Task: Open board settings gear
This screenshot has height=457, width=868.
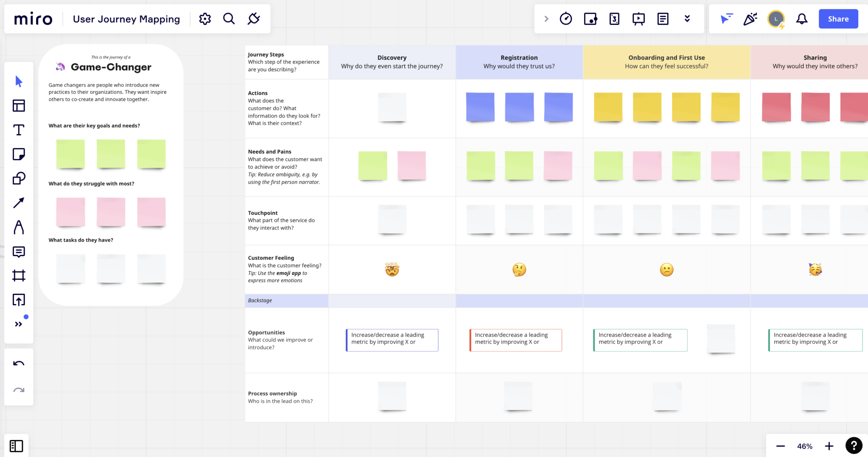Action: pos(205,19)
